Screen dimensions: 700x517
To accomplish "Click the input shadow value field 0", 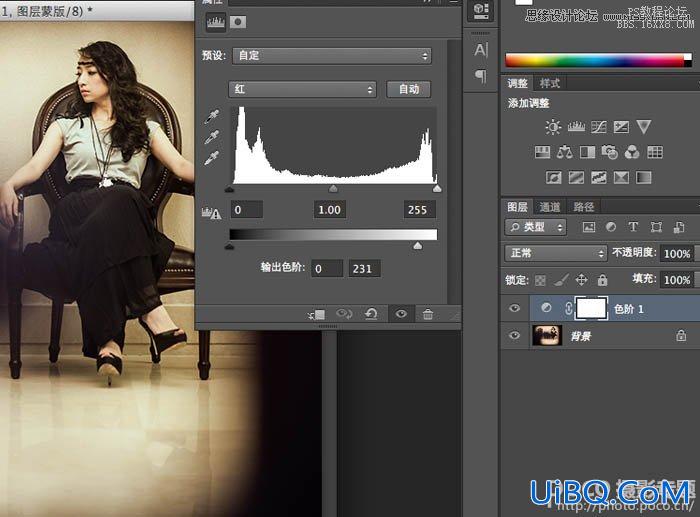I will tap(246, 210).
